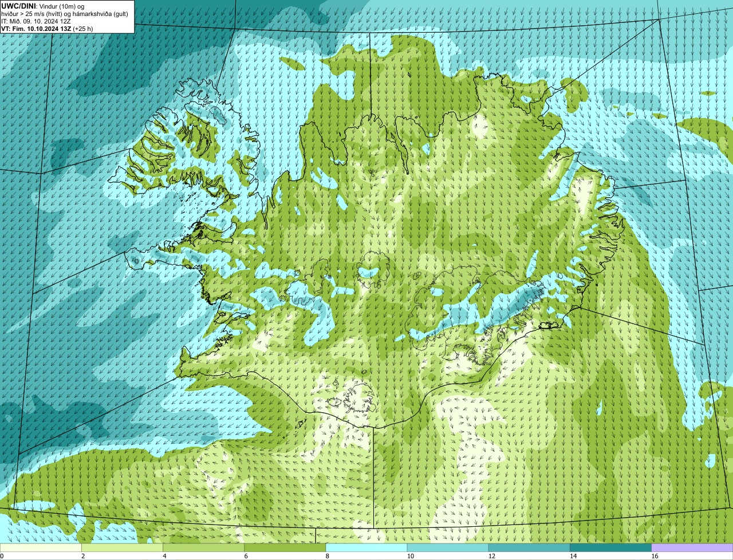Click the "4" label on the wind scale

tap(165, 556)
